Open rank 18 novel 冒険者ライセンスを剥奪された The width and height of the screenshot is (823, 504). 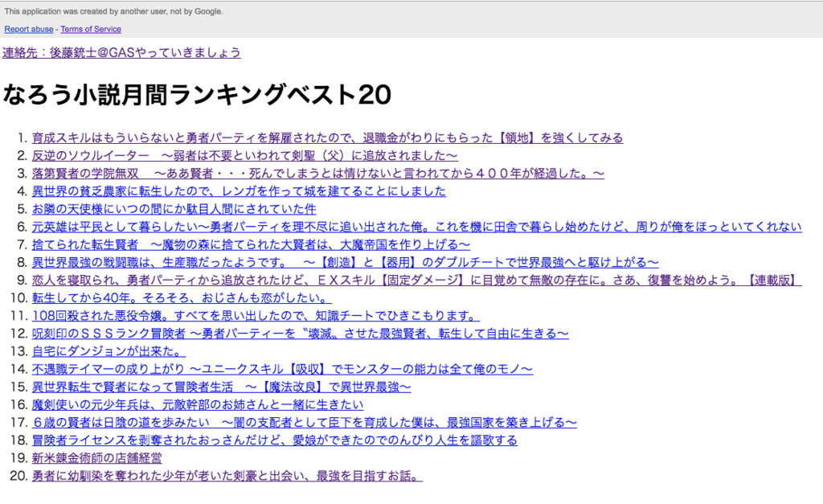pos(275,440)
